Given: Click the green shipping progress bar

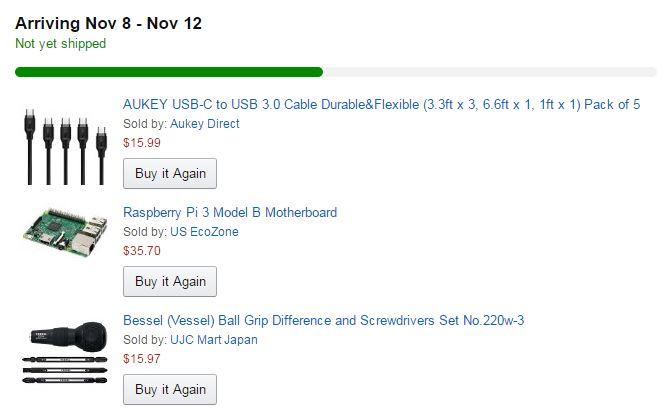Looking at the screenshot, I should pyautogui.click(x=168, y=72).
